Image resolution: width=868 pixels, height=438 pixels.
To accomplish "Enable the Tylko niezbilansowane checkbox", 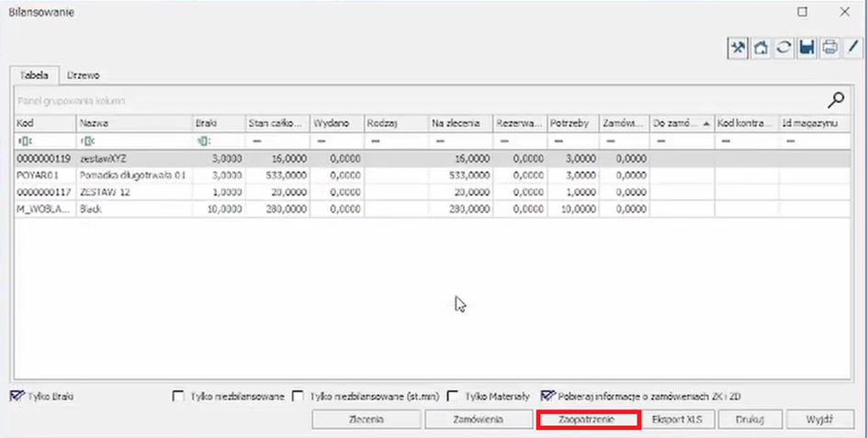I will point(179,397).
